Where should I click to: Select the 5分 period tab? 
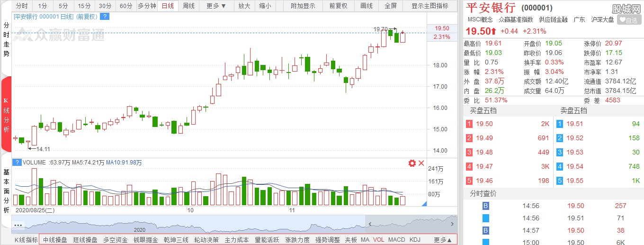pyautogui.click(x=63, y=6)
